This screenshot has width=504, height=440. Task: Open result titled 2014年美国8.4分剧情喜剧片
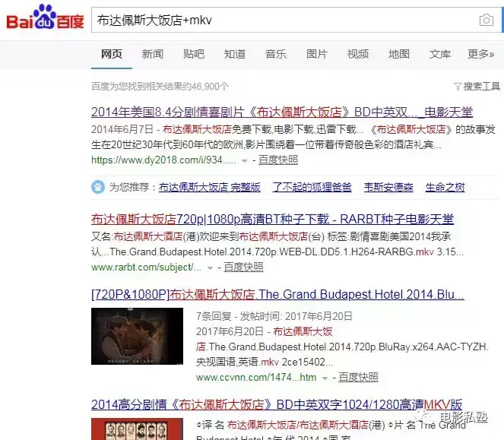coord(282,112)
